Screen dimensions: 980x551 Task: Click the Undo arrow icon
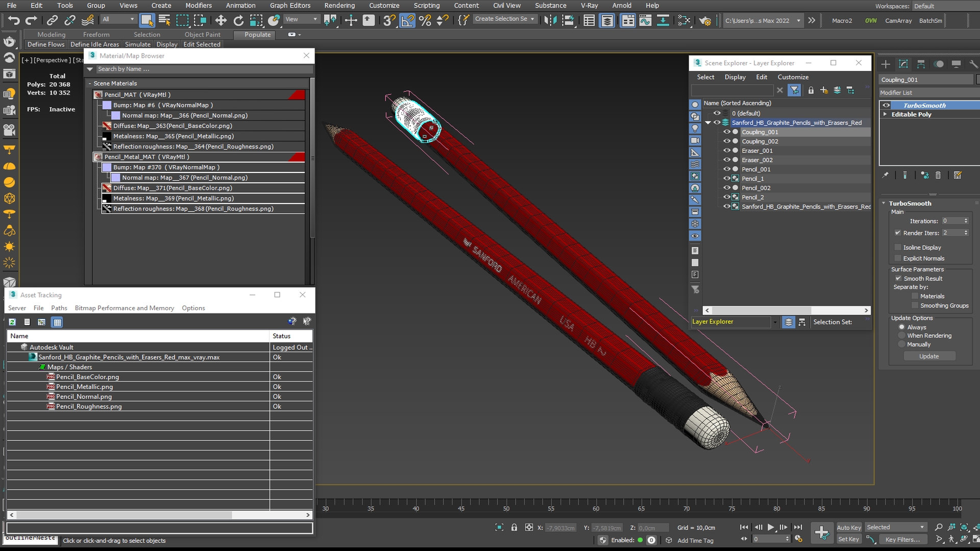pyautogui.click(x=14, y=20)
